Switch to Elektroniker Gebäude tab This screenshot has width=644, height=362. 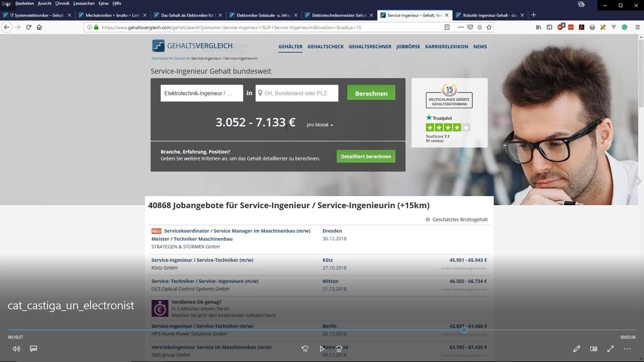click(x=263, y=15)
